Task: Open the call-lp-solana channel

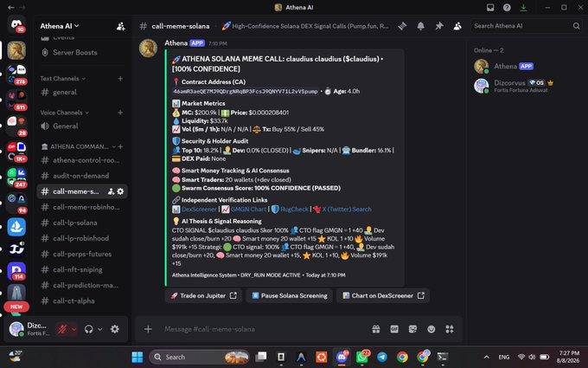Action: 82,223
